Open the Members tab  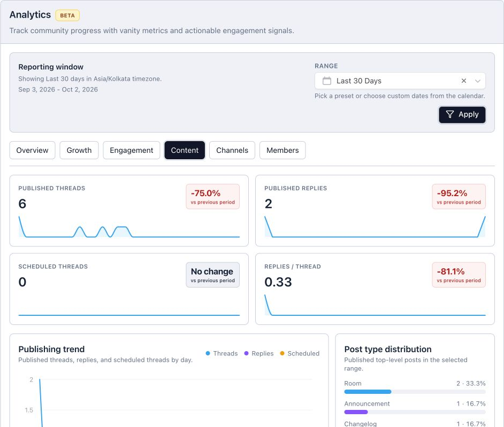(x=282, y=150)
